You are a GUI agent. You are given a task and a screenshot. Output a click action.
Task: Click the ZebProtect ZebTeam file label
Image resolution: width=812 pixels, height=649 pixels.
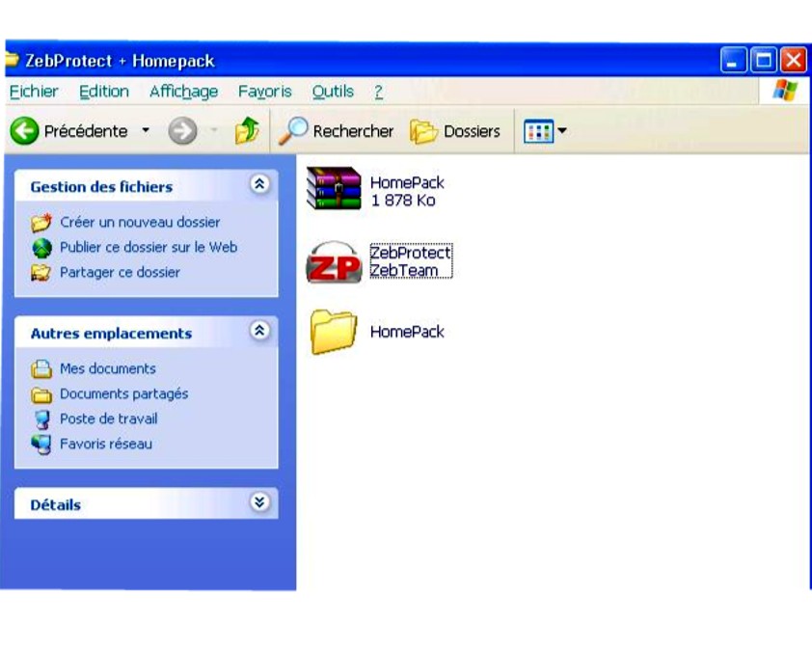[411, 261]
